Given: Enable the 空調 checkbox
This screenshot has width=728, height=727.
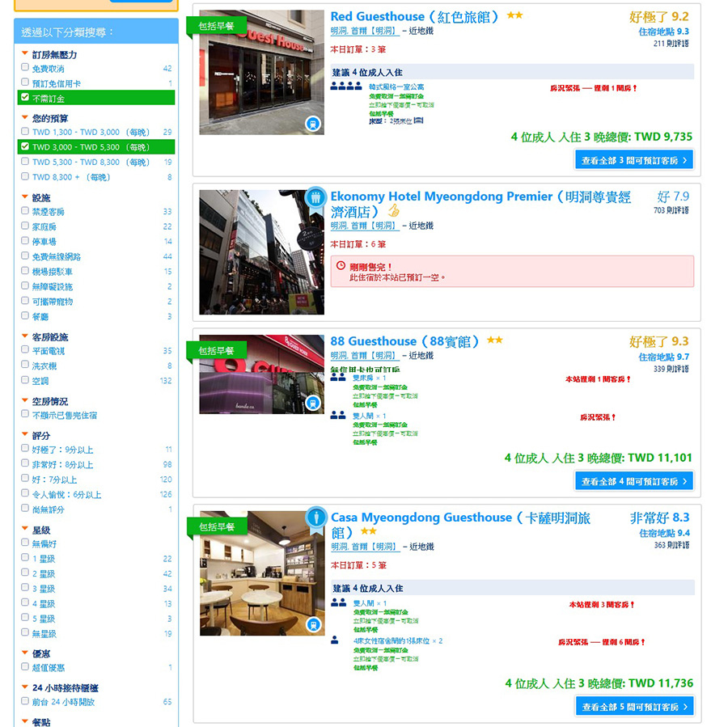Looking at the screenshot, I should (25, 380).
